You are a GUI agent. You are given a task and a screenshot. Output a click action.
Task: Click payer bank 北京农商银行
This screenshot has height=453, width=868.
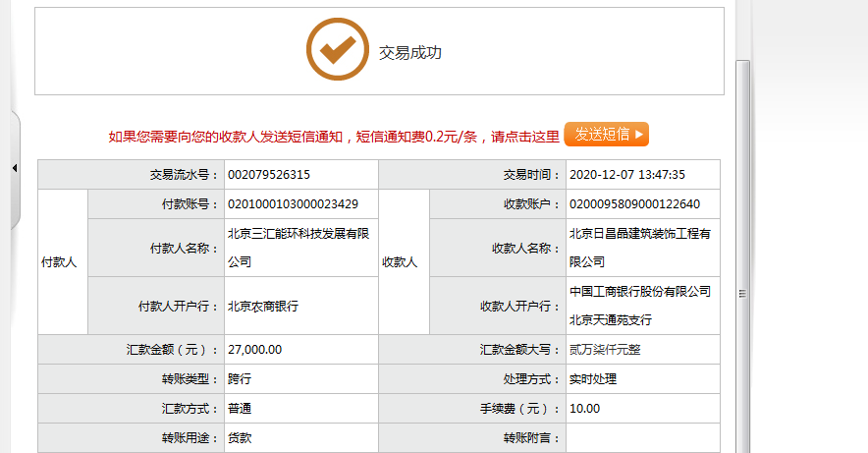(x=262, y=307)
